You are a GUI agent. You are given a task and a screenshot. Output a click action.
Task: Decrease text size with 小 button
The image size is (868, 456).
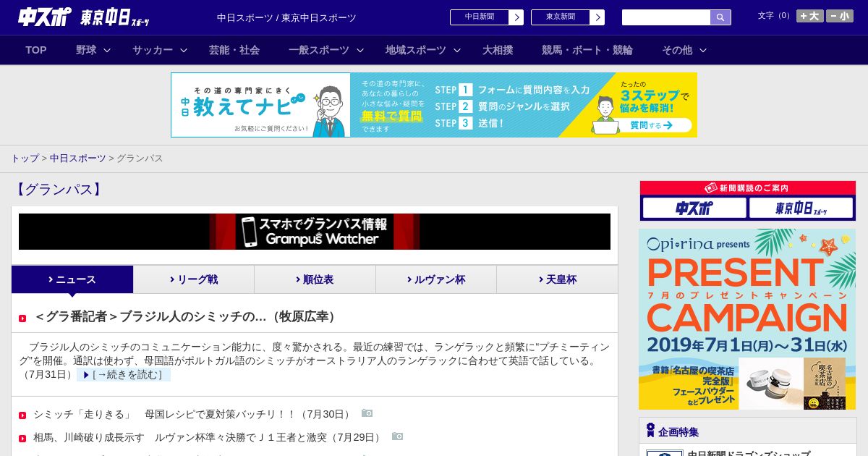(x=840, y=16)
